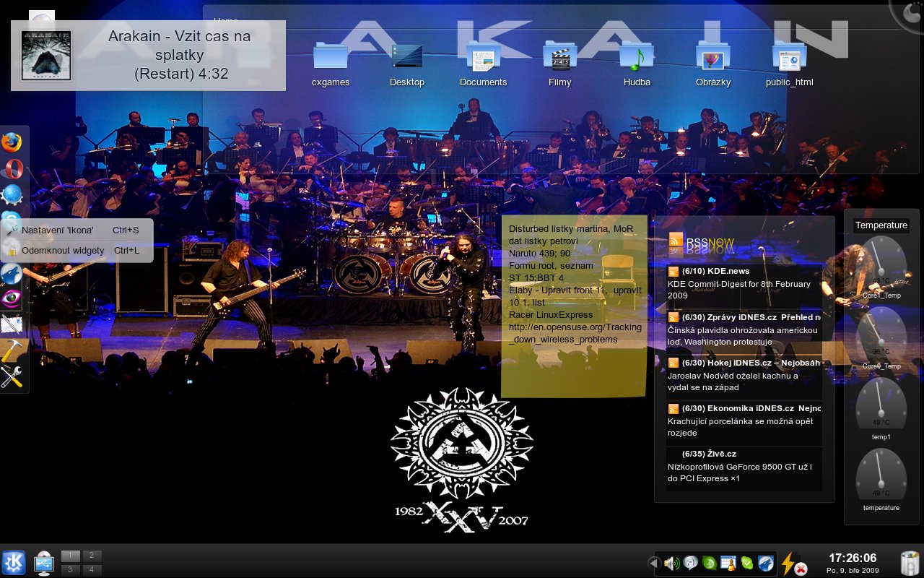Choose Nastavení 'Ikona' from context menu
Viewport: 924px width, 578px height.
point(77,230)
